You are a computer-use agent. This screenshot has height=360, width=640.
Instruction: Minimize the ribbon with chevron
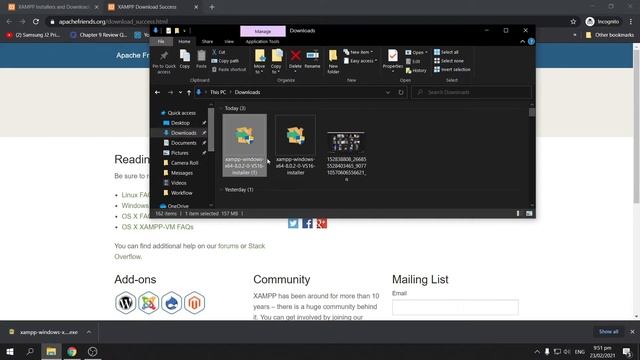(522, 41)
